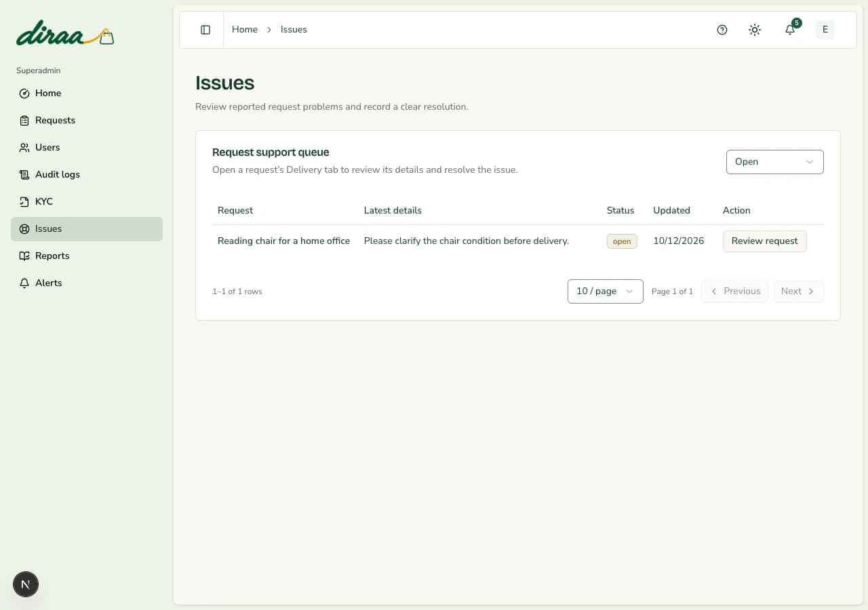Switch theme with the sun icon
868x610 pixels.
pyautogui.click(x=755, y=30)
